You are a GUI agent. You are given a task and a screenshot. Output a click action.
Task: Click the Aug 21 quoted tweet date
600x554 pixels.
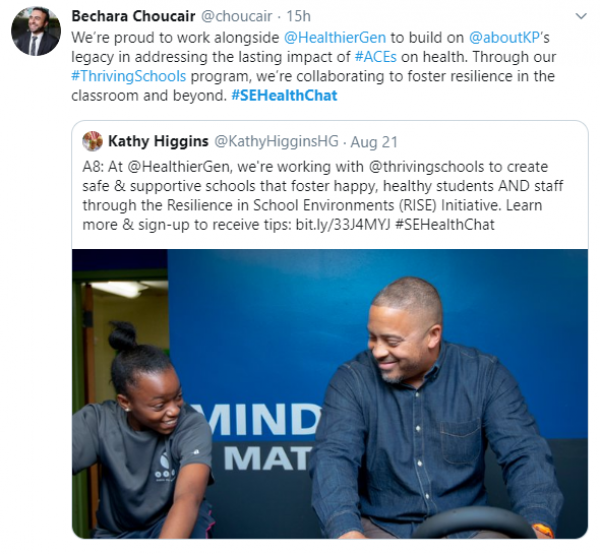374,142
